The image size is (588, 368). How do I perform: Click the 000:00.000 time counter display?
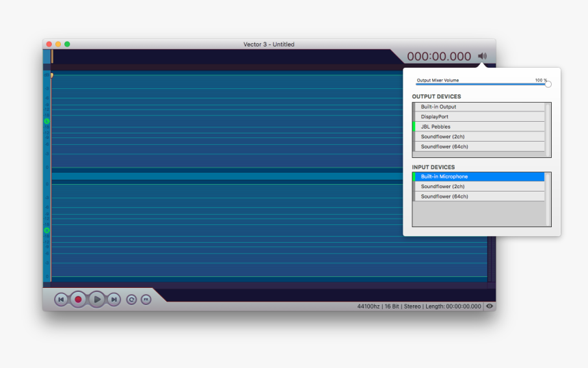(439, 56)
